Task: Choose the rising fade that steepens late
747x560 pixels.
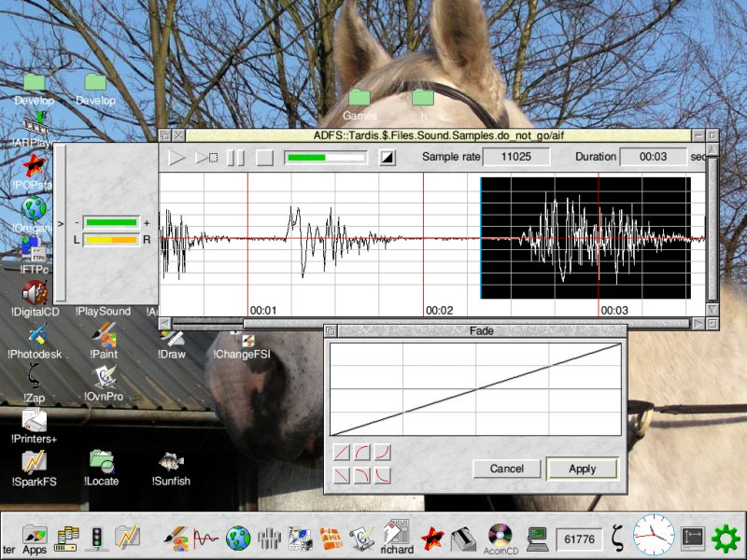Action: pos(383,452)
